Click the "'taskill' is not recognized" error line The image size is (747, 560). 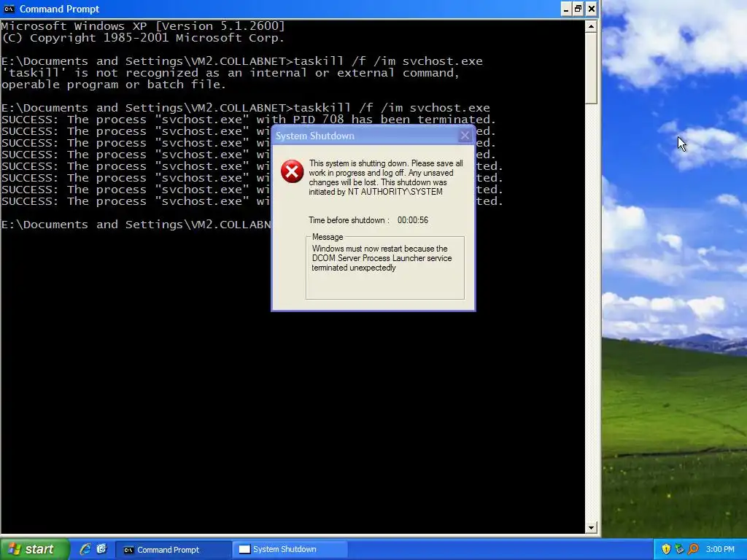(231, 73)
